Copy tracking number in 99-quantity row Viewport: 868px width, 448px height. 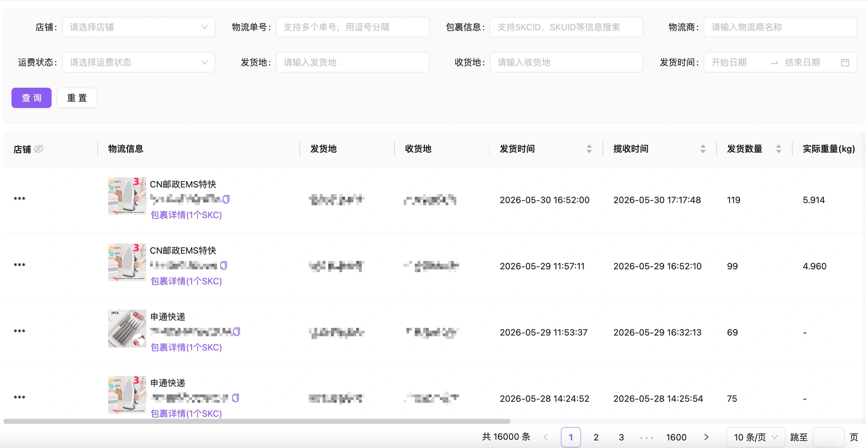(223, 266)
